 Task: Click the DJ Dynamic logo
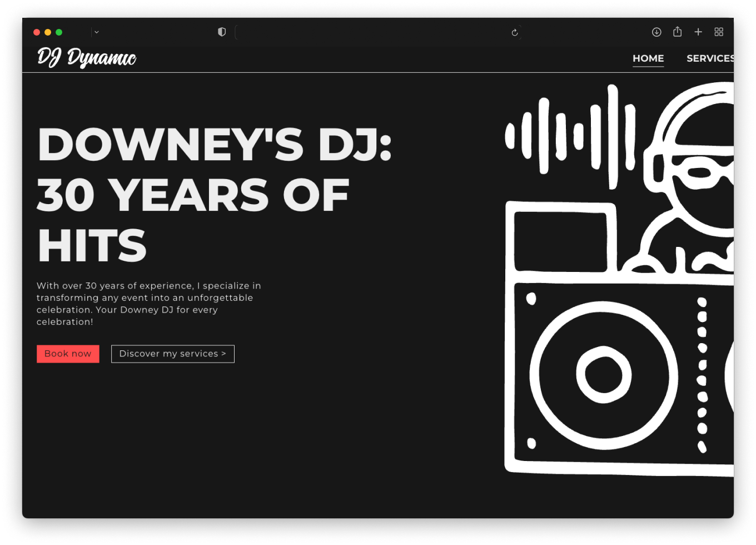87,57
